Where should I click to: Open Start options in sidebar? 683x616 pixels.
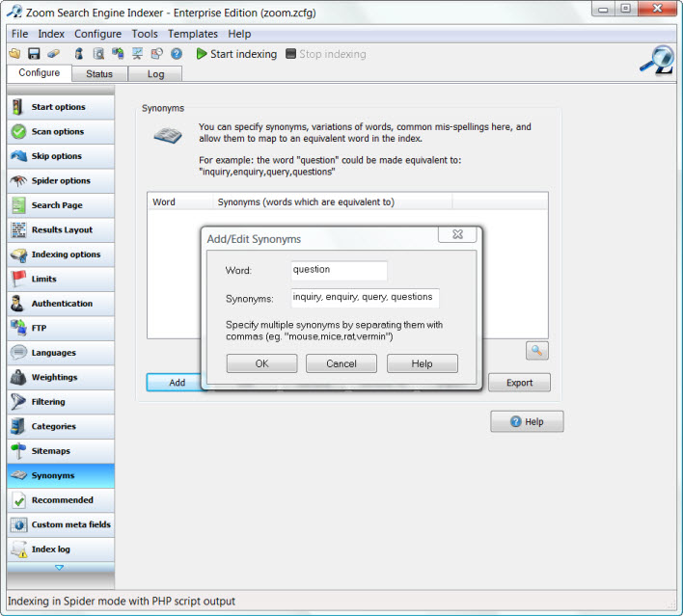(x=61, y=107)
